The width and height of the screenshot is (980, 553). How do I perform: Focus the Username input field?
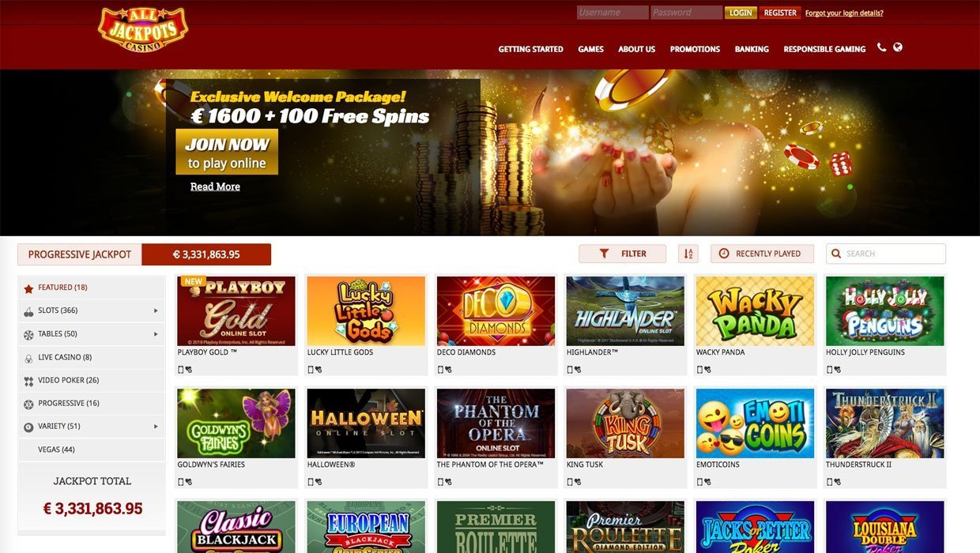612,13
